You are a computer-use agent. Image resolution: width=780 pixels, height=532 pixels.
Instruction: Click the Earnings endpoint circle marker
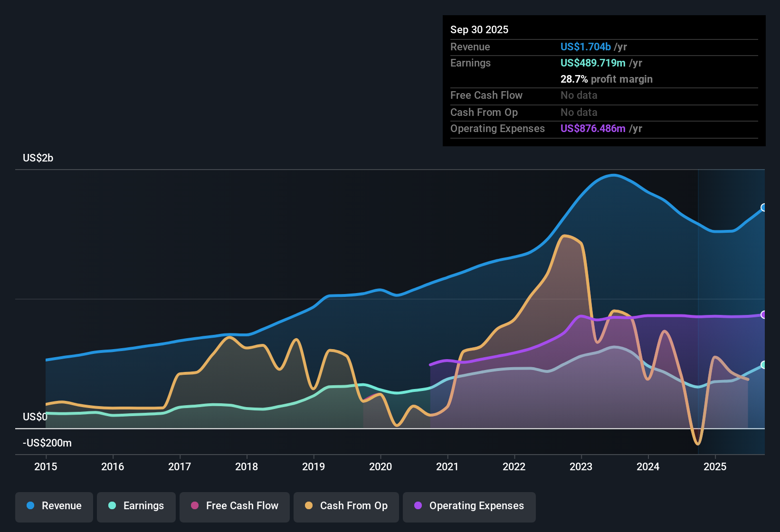(x=764, y=365)
